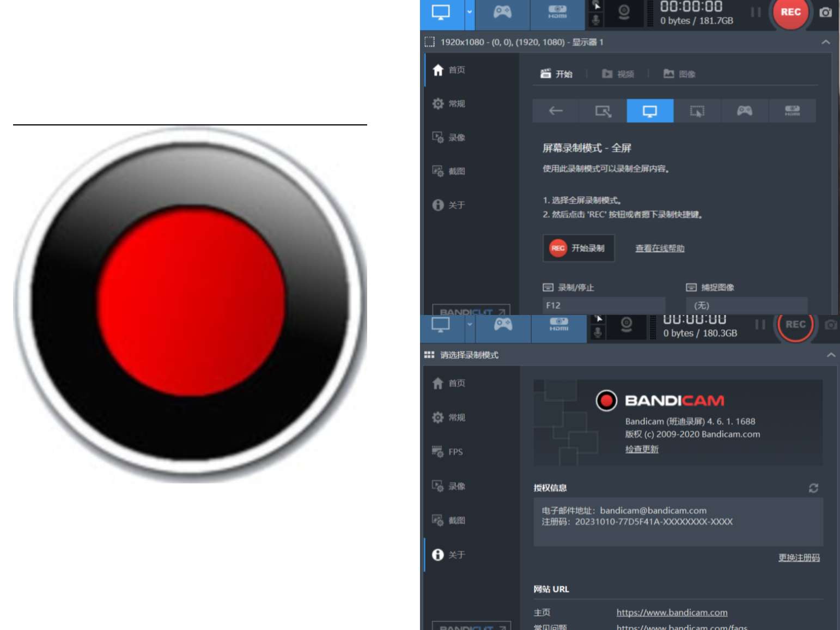Click the back arrow in mode selector row
Viewport: 840px width, 630px height.
(556, 111)
